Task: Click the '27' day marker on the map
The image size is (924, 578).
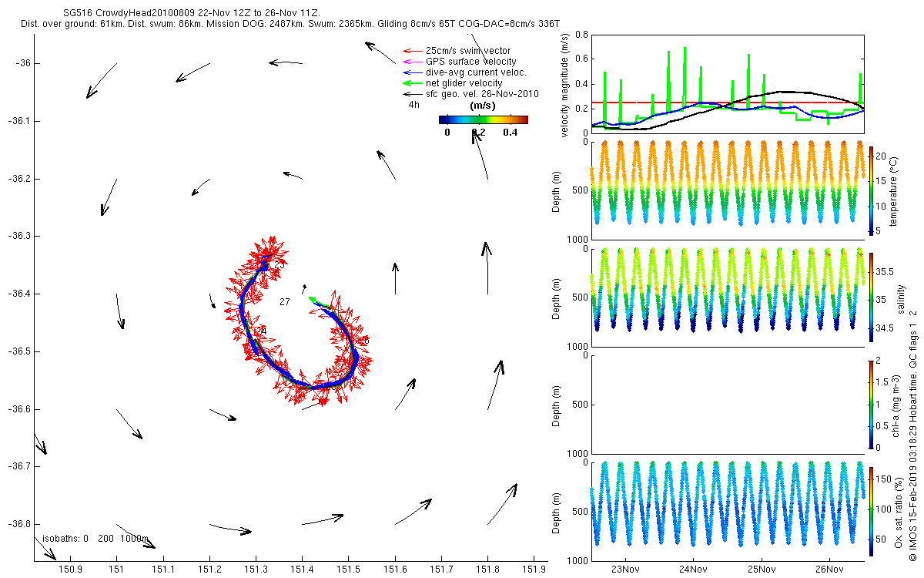Action: pos(285,302)
